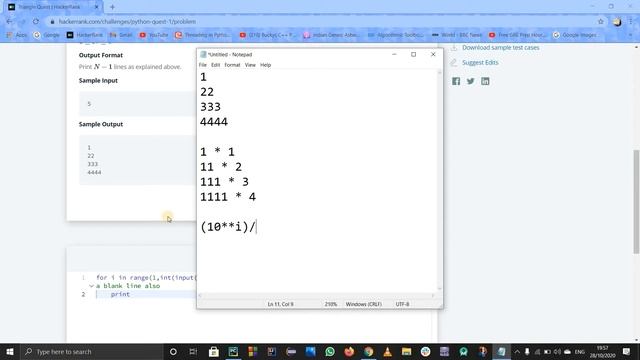
Task: Click the Notepad vertical scrollbar
Action: coord(440,180)
